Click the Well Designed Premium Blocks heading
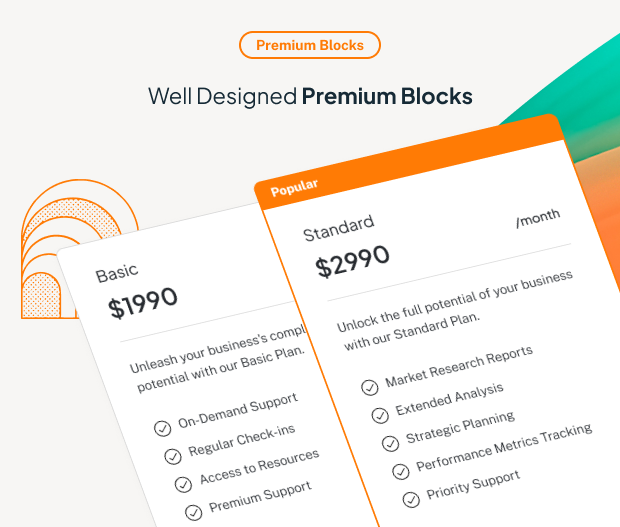This screenshot has width=620, height=527. pos(310,96)
